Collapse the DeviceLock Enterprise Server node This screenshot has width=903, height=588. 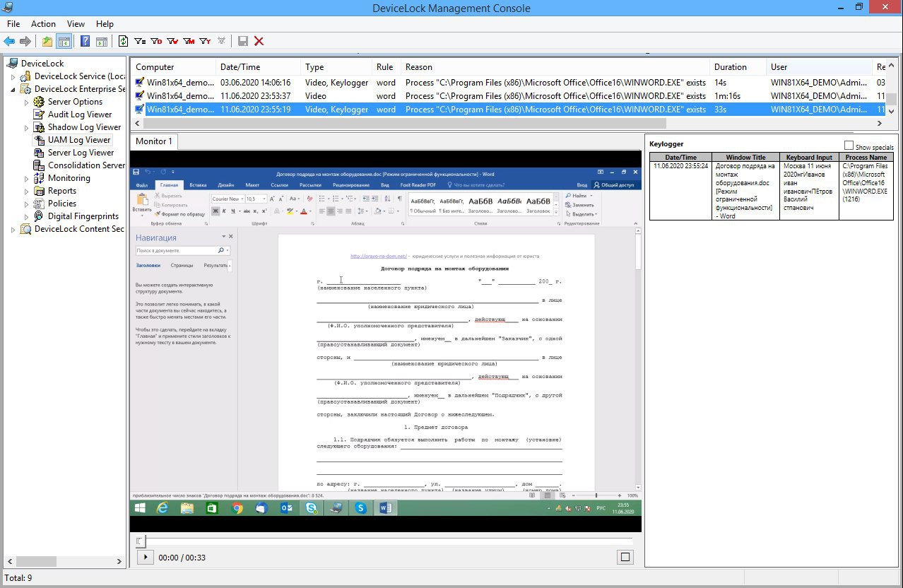coord(13,89)
